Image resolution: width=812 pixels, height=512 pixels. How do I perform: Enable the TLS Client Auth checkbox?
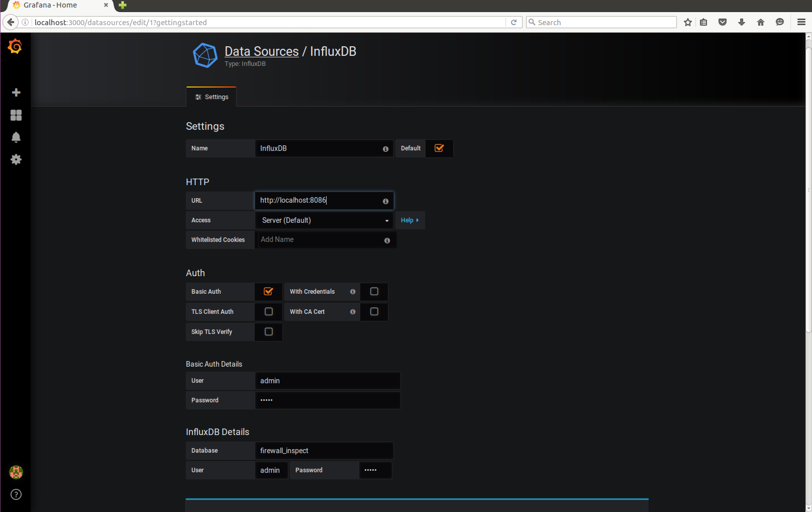268,311
